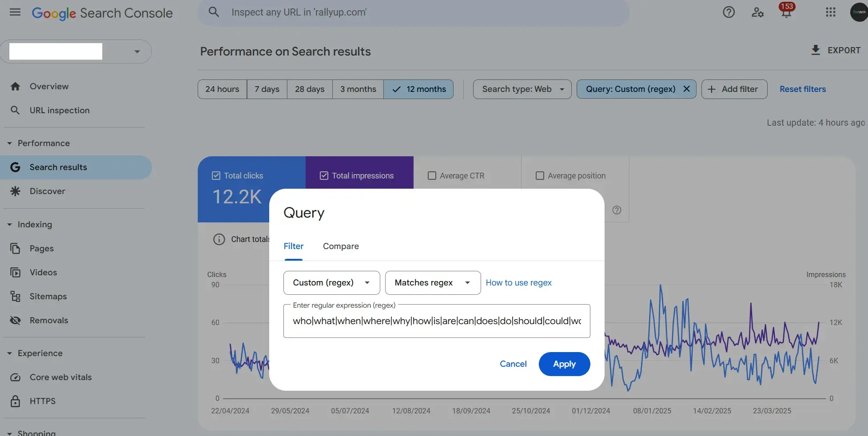Open the How to use regex link
Viewport: 868px width, 436px height.
coord(518,282)
